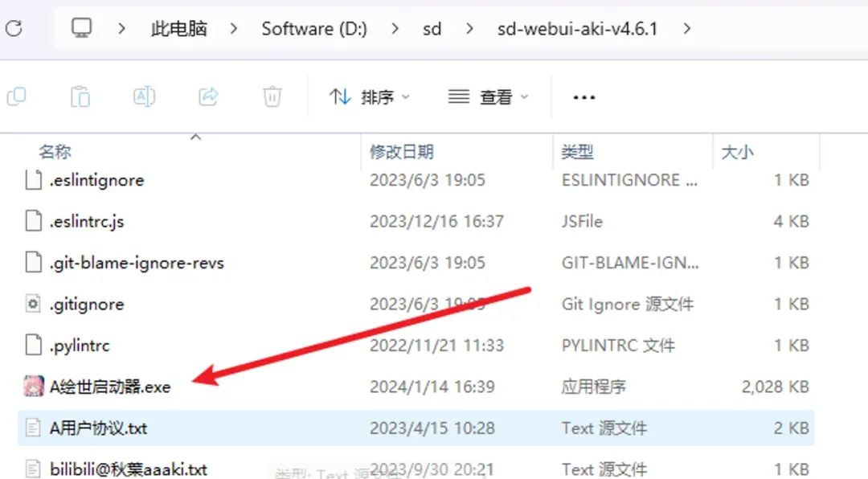The image size is (868, 479).
Task: Click the refresh icon beside the address bar
Action: [x=13, y=29]
